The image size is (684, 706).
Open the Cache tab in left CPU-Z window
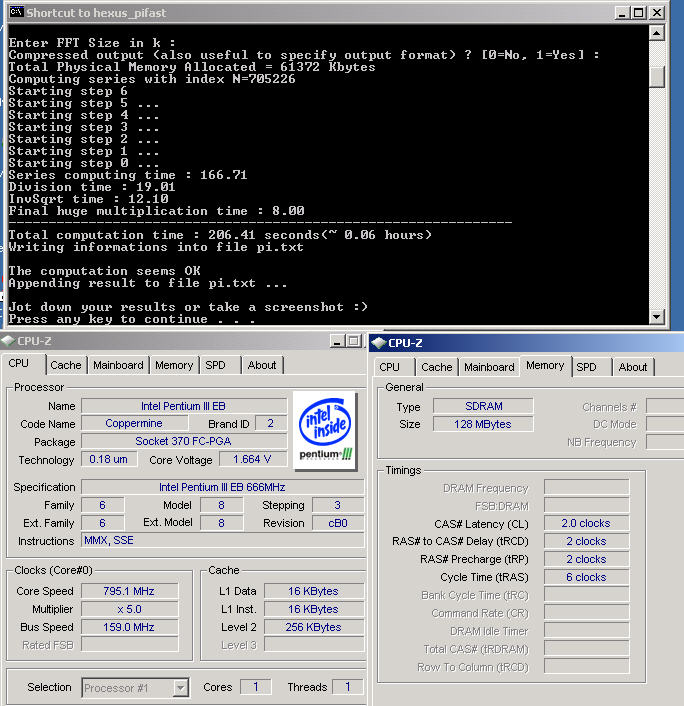coord(66,365)
